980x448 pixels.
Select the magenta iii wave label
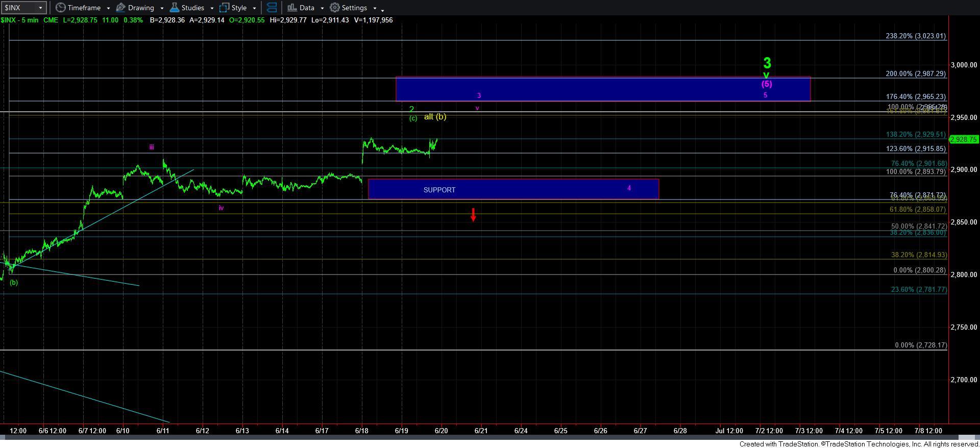(152, 147)
